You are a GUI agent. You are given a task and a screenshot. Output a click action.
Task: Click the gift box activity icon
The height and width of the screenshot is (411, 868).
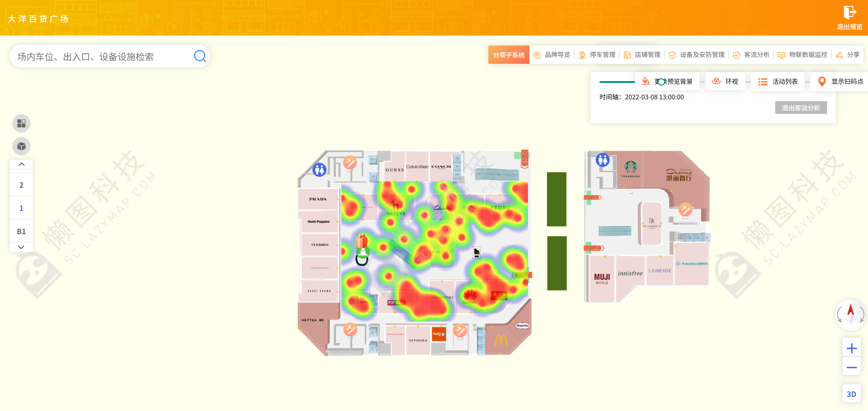click(x=362, y=241)
